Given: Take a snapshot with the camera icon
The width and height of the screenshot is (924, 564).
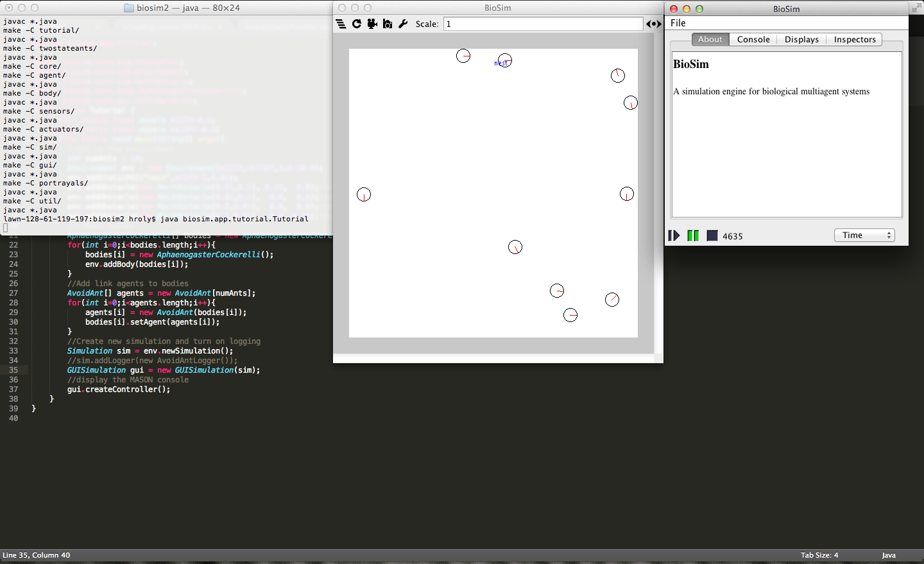Looking at the screenshot, I should (x=388, y=24).
